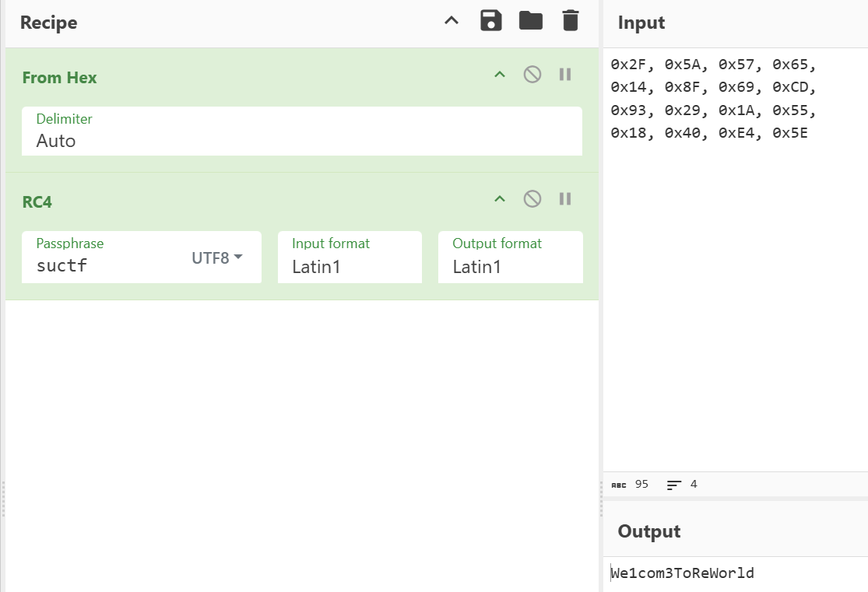
Task: Collapse all operations via Recipe header chevron
Action: [x=452, y=21]
